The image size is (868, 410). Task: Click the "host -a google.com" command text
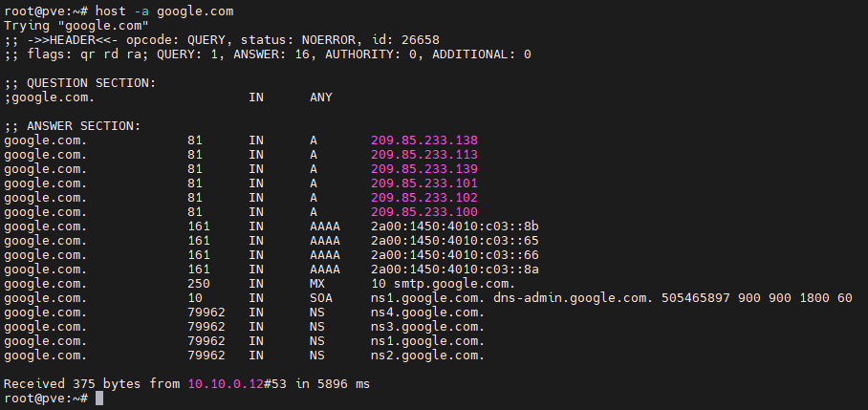coord(164,11)
